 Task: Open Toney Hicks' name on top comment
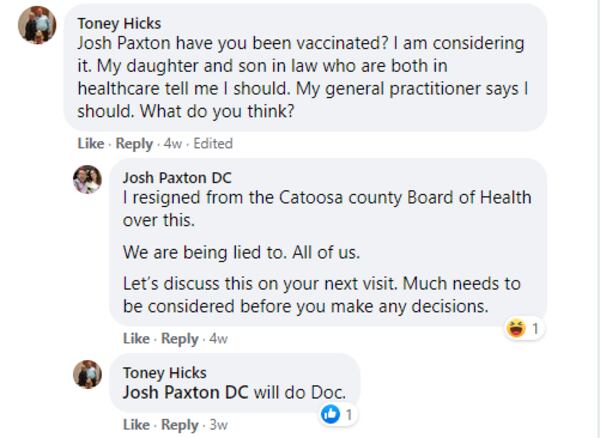click(x=119, y=23)
